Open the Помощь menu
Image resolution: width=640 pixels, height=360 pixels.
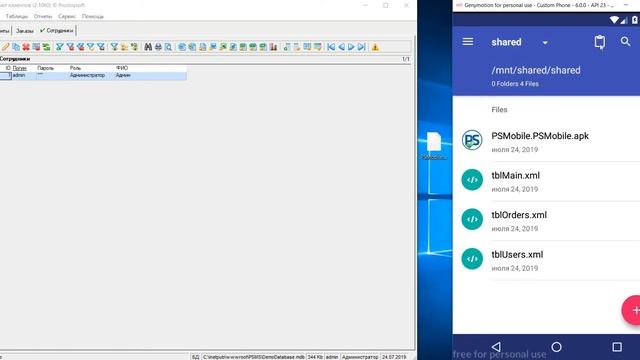(93, 16)
